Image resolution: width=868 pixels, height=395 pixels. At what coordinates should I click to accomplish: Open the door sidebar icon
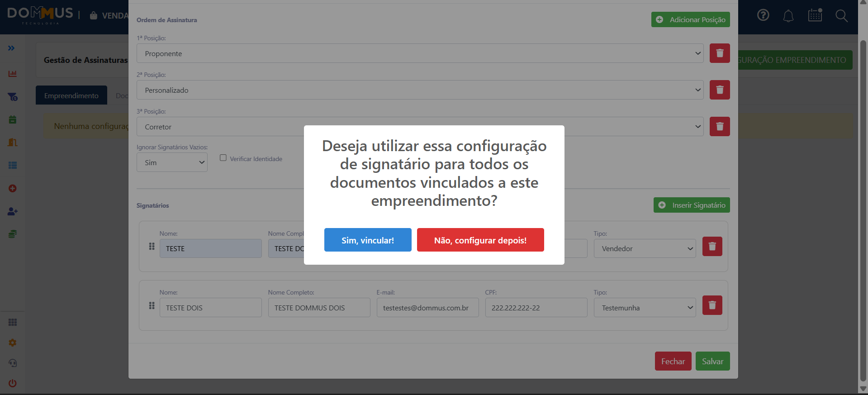click(13, 142)
